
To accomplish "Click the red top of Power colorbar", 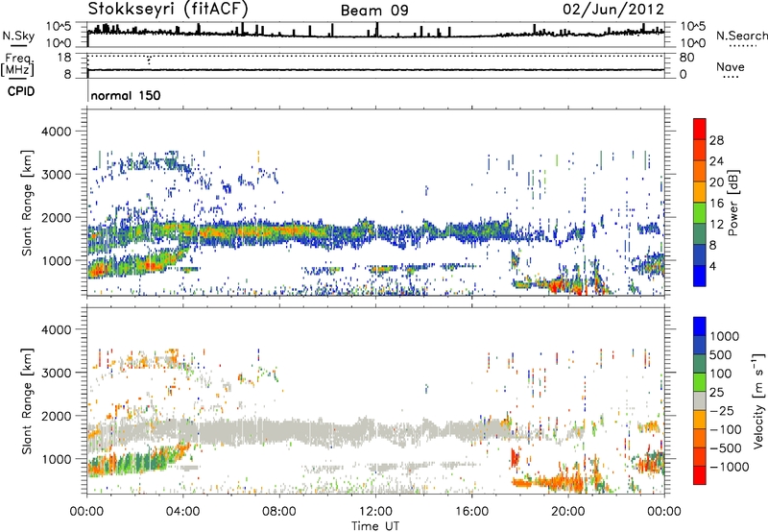I will tap(700, 130).
